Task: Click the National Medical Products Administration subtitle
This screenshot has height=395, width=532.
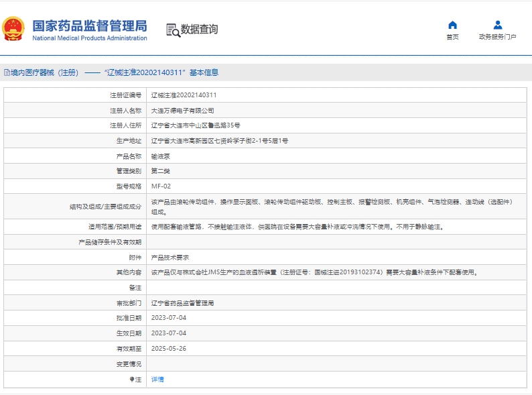Action: [x=89, y=38]
